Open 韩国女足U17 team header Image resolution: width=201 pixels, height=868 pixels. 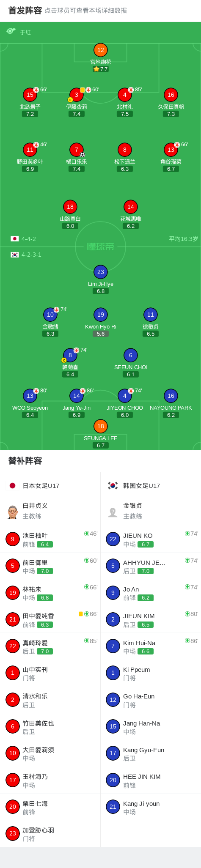151,485
